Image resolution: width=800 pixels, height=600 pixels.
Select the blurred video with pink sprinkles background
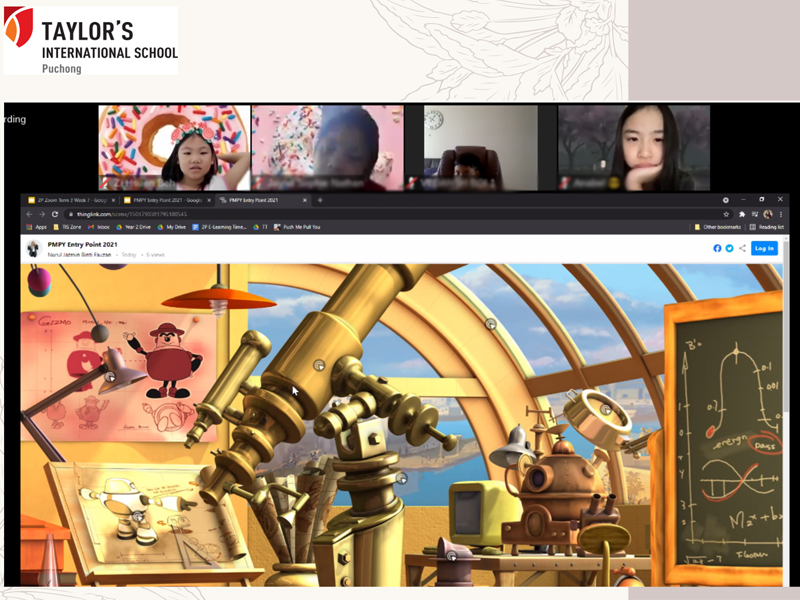click(x=328, y=148)
